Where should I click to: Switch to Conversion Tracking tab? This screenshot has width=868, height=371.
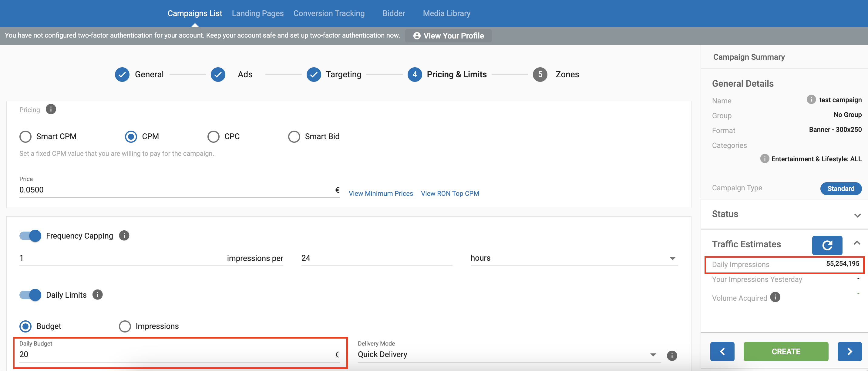(329, 13)
